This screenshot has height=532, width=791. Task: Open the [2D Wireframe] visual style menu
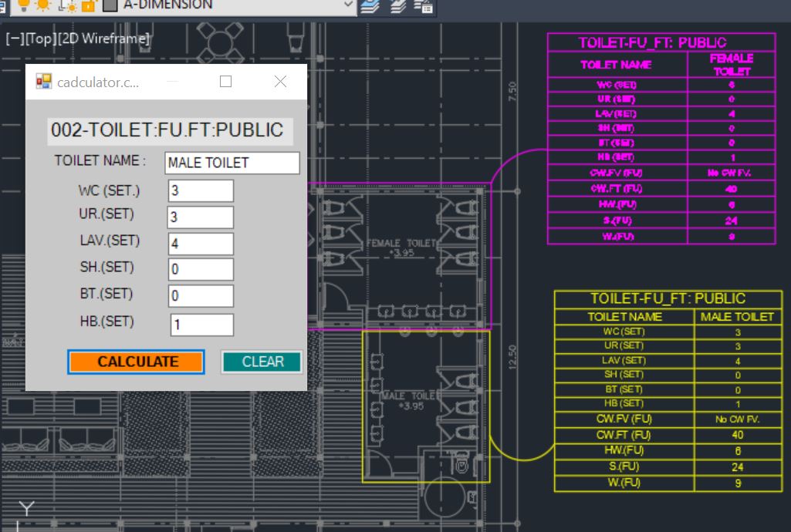tap(103, 39)
